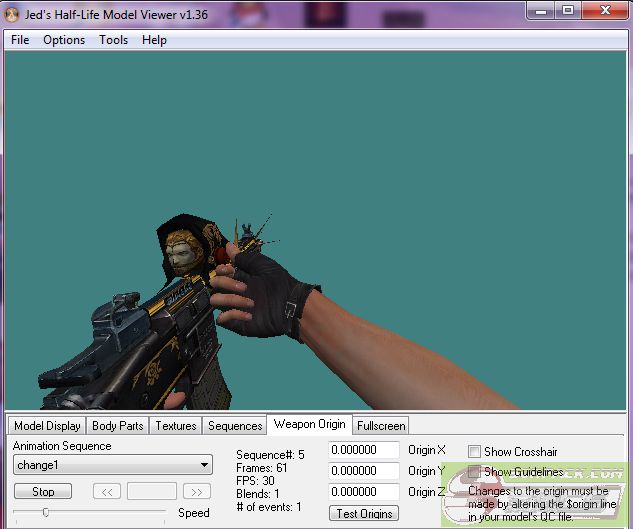This screenshot has height=529, width=633.
Task: Switch to the Body Parts tab
Action: click(117, 426)
